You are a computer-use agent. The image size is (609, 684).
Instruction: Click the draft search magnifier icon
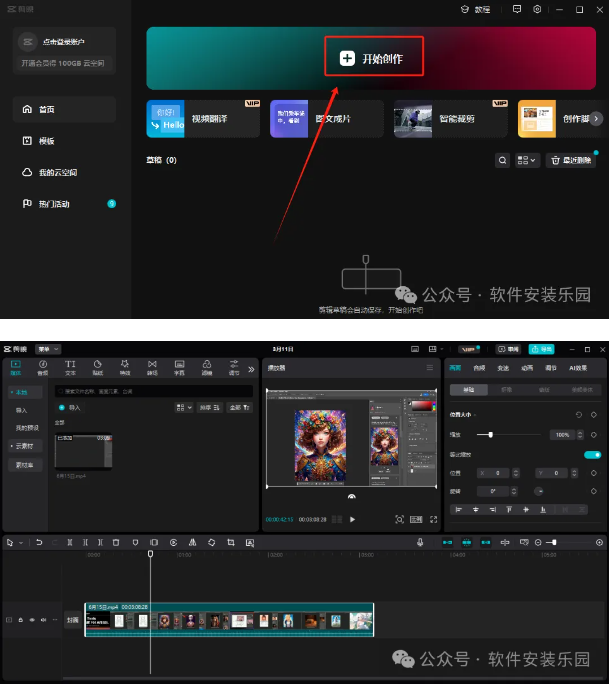(503, 160)
